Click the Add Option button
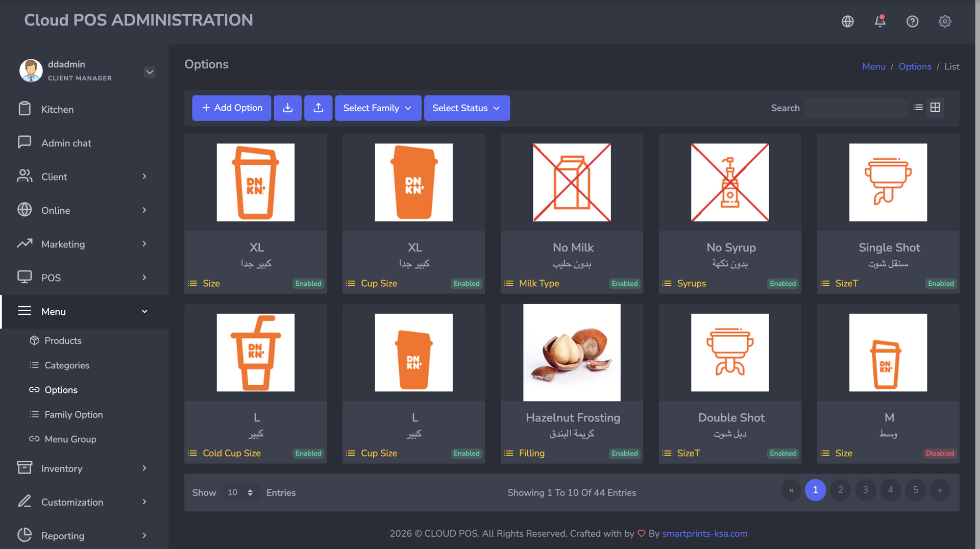 point(232,108)
